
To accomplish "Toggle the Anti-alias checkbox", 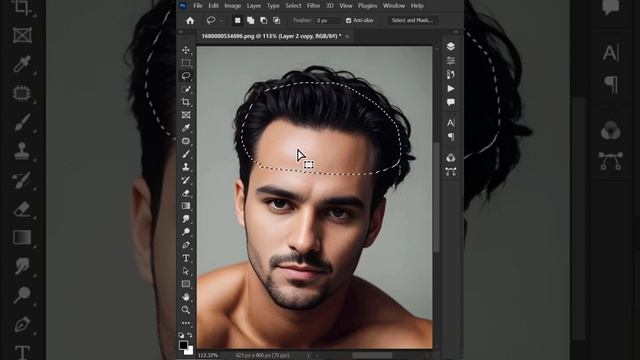I will pyautogui.click(x=349, y=20).
